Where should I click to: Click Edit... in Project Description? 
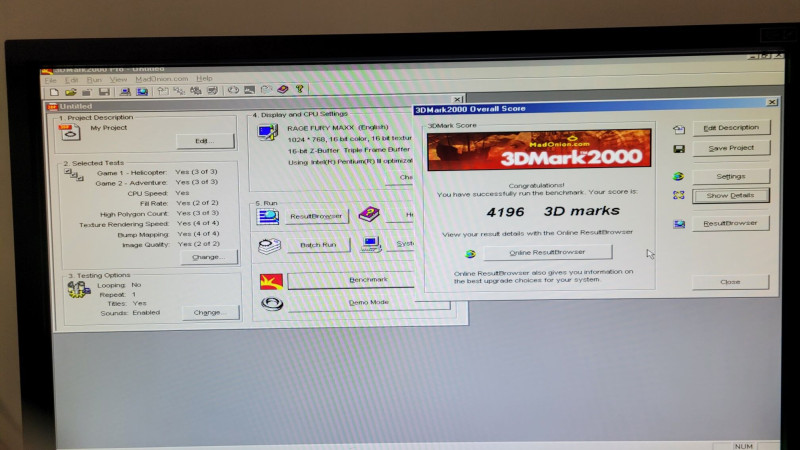[205, 141]
